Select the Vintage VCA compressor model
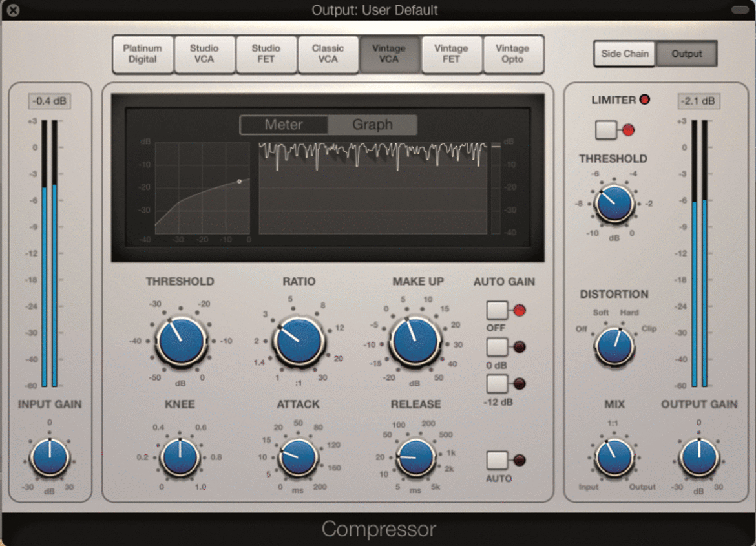Screen dimensions: 756x546 (x=389, y=54)
